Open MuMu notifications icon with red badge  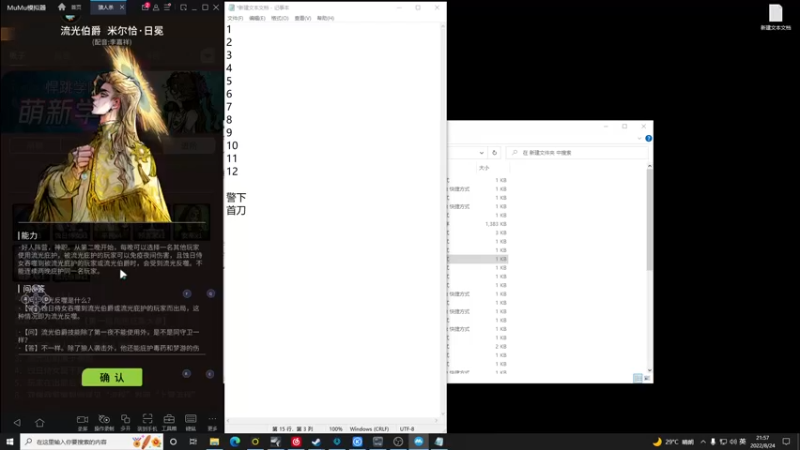pos(145,7)
